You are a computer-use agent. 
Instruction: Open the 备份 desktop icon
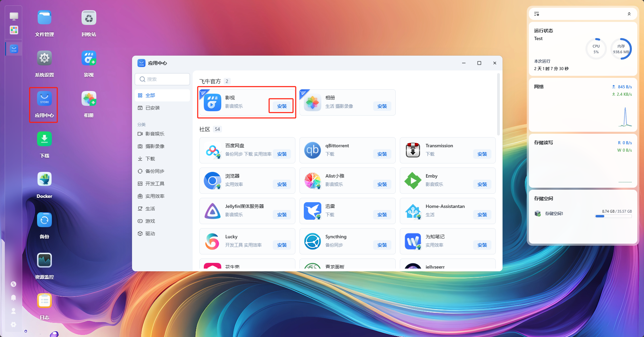[44, 220]
